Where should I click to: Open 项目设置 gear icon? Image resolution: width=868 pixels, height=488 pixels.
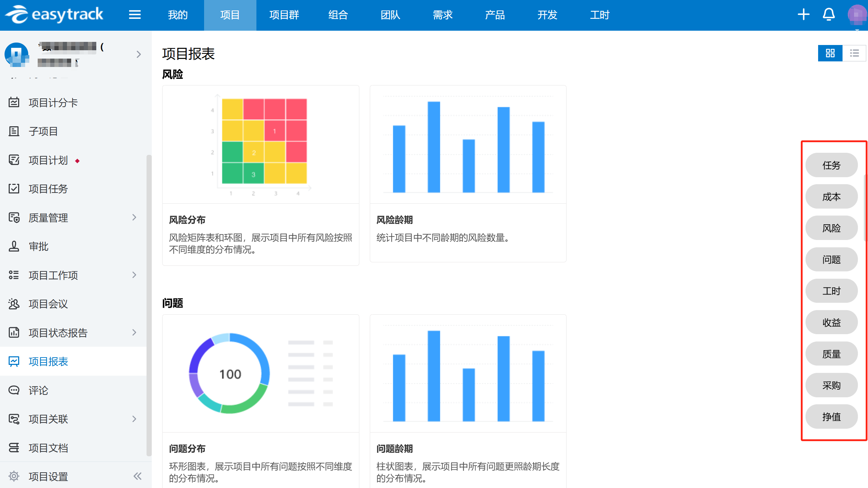[14, 476]
